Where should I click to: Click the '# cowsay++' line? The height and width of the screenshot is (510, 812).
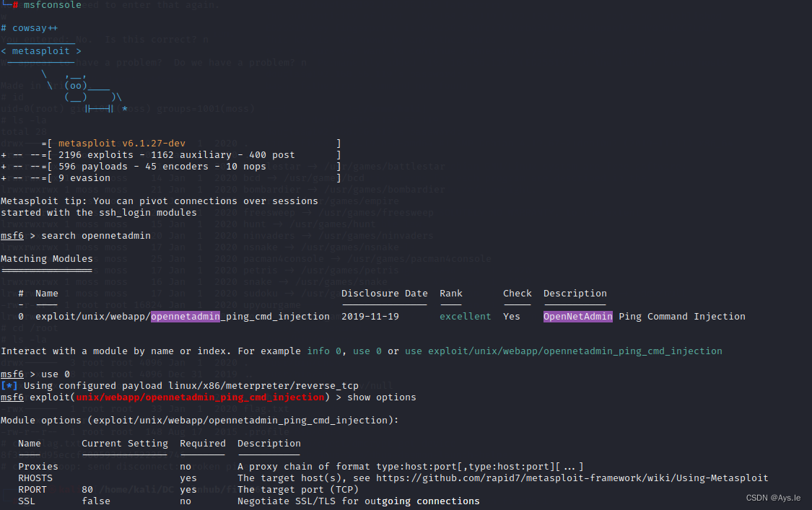point(30,28)
